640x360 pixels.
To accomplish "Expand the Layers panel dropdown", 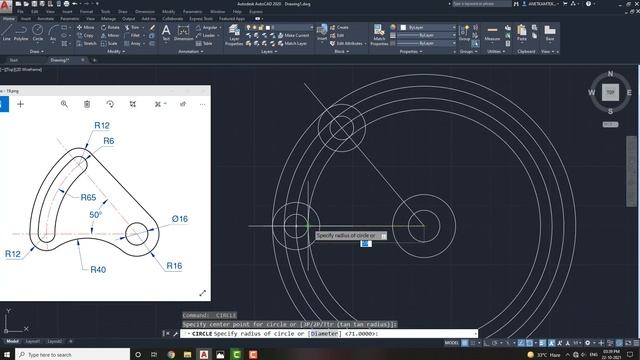I will [x=269, y=51].
